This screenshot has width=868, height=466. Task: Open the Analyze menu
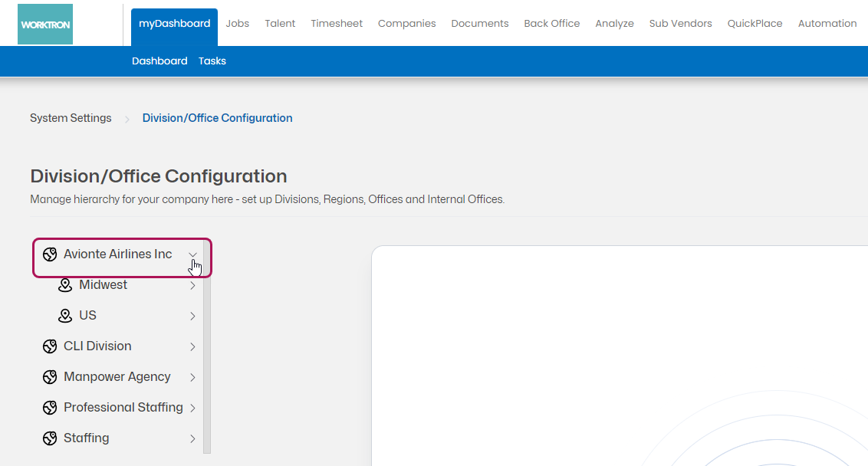(614, 24)
